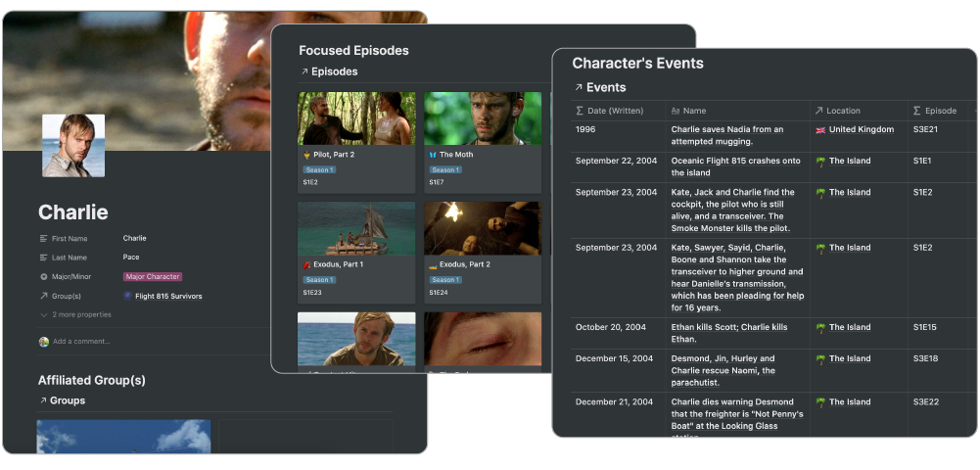
Task: Open event Charlie saves Nadia from attempted mugging
Action: (x=727, y=136)
